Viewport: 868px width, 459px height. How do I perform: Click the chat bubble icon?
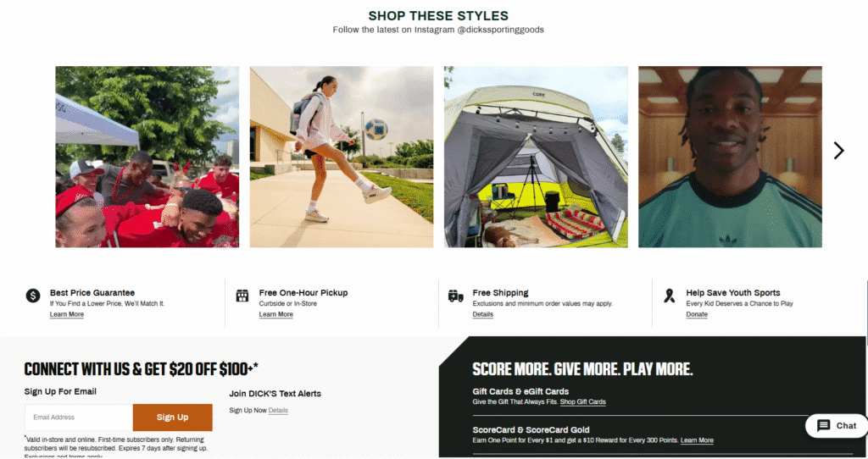point(824,425)
